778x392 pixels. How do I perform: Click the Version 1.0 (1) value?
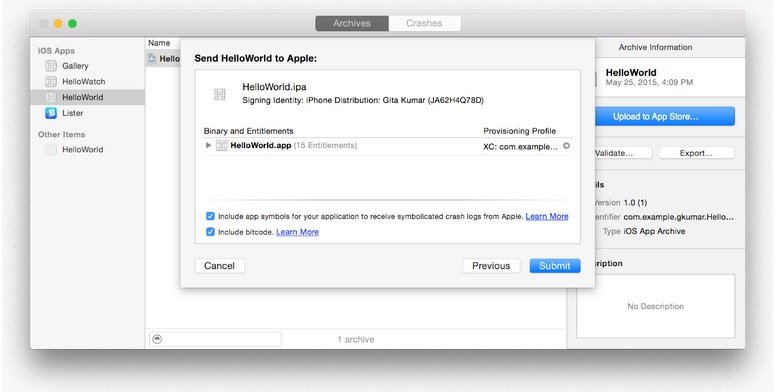click(x=635, y=202)
